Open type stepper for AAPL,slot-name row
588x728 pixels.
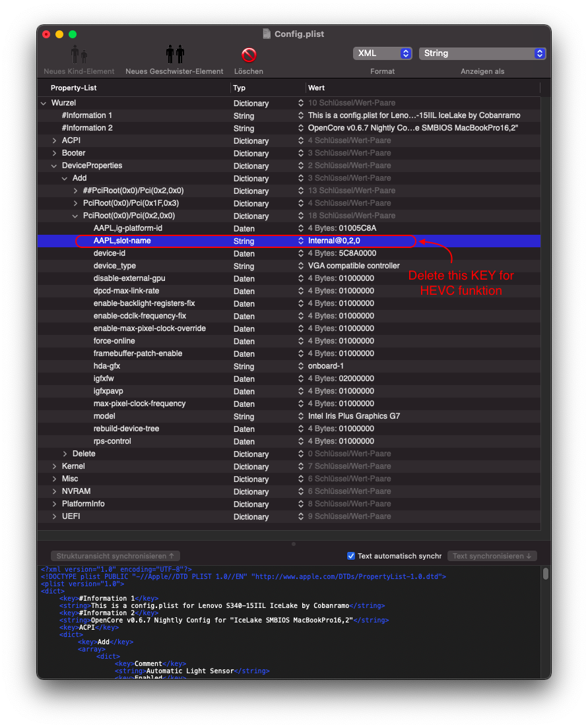click(x=301, y=241)
